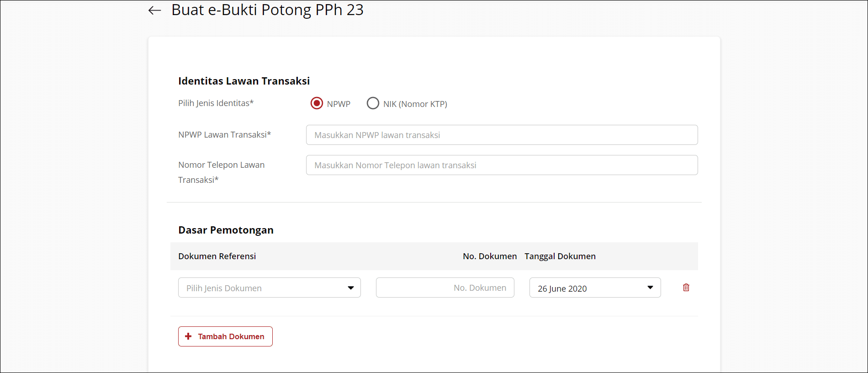Click the Tambah Dokumen button
The width and height of the screenshot is (868, 373).
(x=225, y=336)
